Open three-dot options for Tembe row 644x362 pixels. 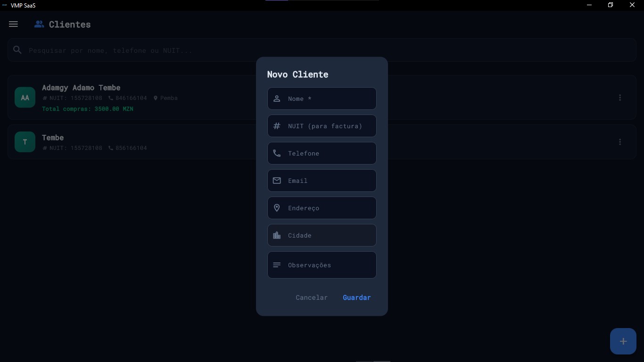coord(620,142)
